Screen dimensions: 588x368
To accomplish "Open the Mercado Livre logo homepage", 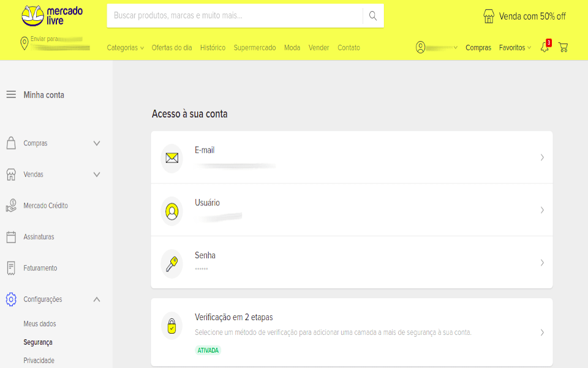I will (x=52, y=16).
